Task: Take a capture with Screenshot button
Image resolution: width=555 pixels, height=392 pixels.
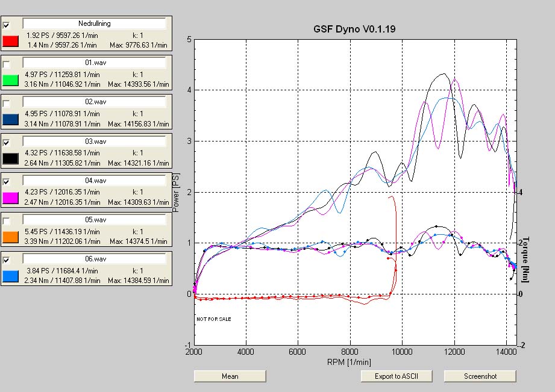Action: 480,376
